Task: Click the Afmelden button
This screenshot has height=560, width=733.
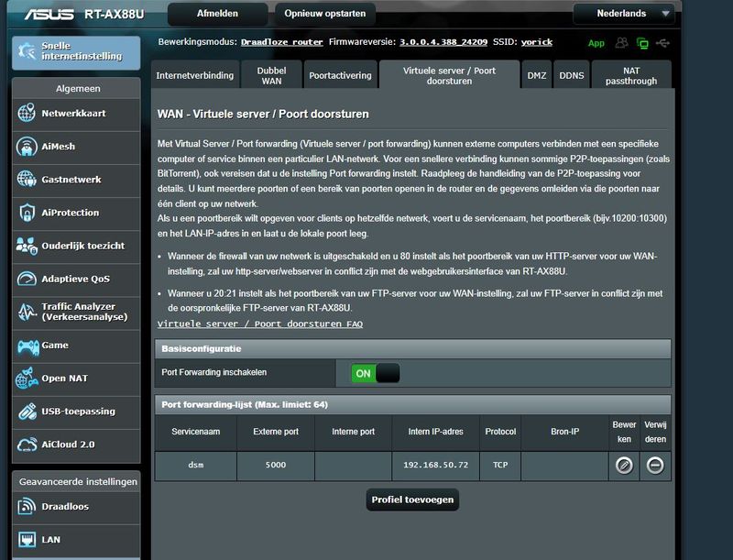Action: pos(217,14)
